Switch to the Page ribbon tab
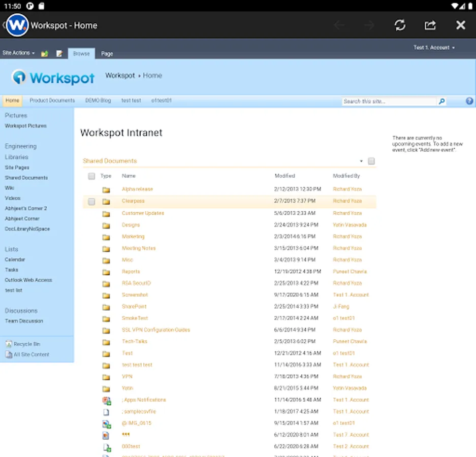Image resolution: width=476 pixels, height=457 pixels. 107,54
